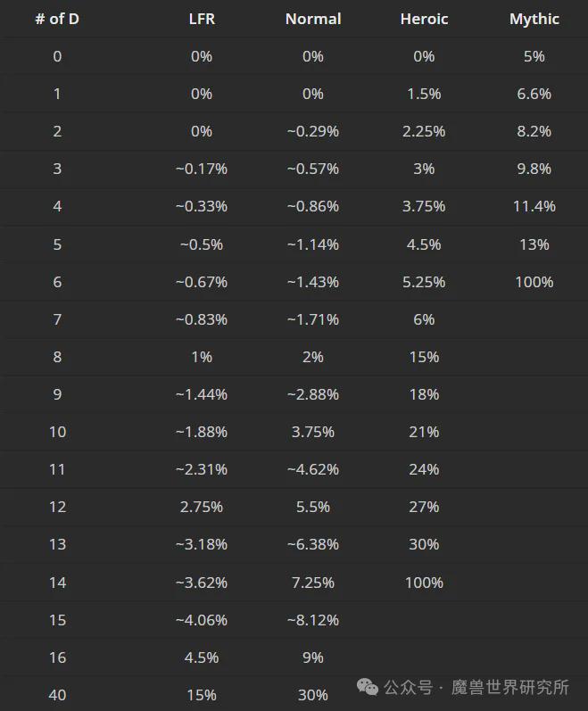Click the Mythic 11.4% cell
The height and width of the screenshot is (711, 588).
tap(534, 206)
